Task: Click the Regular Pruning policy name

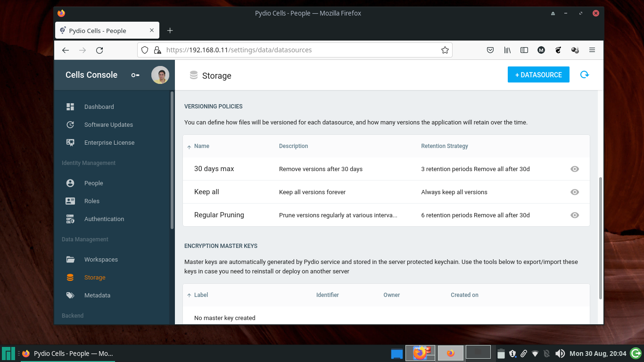Action: tap(219, 215)
